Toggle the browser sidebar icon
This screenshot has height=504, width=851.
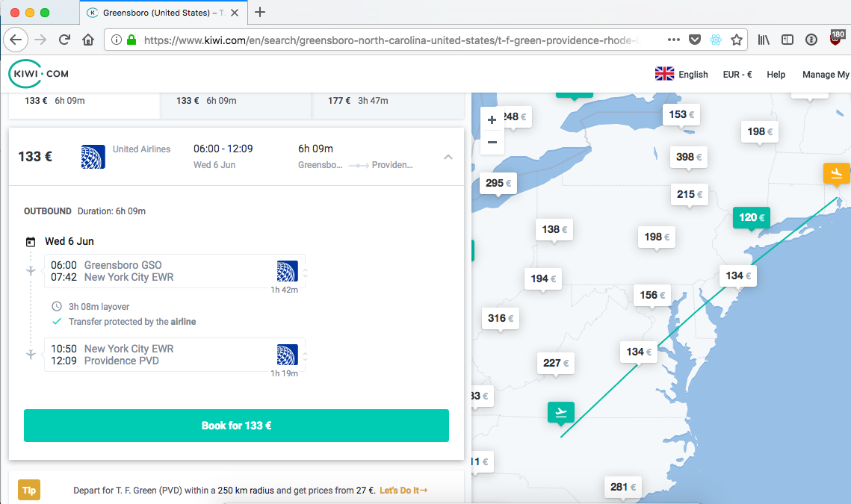[787, 40]
